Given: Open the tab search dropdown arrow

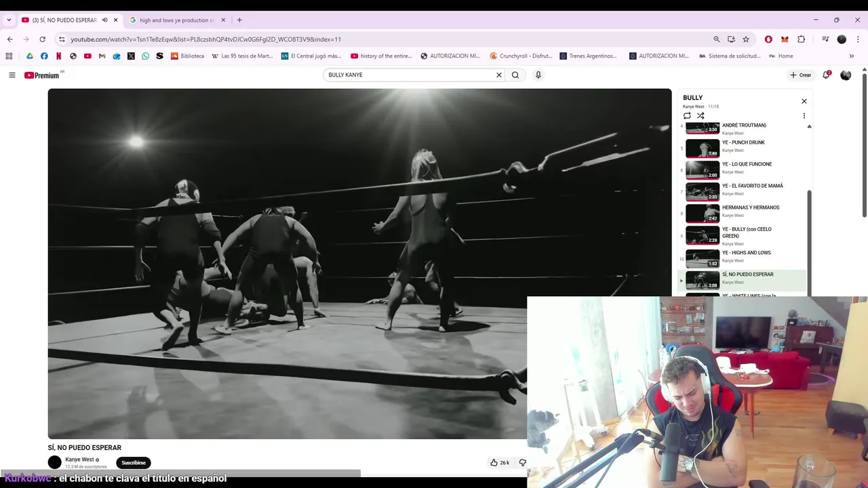Looking at the screenshot, I should (x=9, y=20).
